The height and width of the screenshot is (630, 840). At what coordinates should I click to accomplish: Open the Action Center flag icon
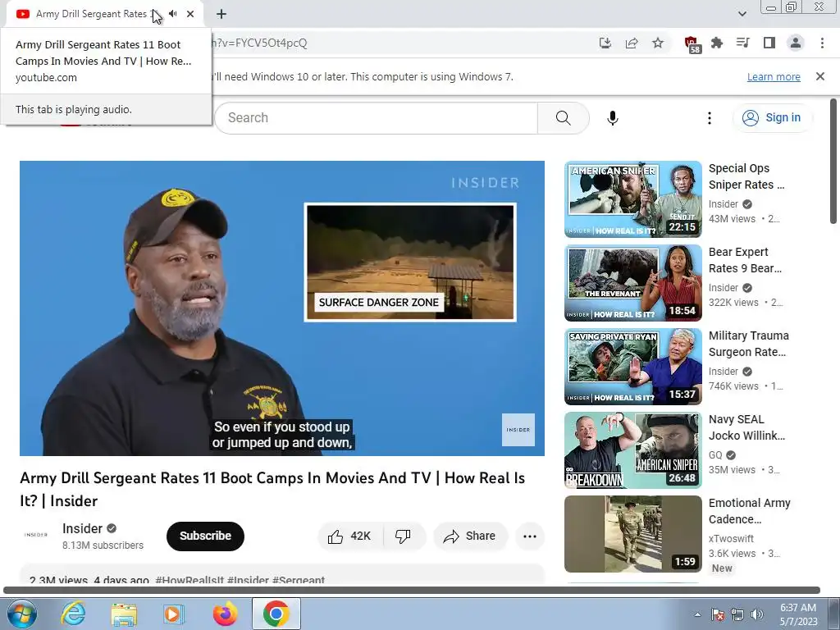tap(718, 614)
